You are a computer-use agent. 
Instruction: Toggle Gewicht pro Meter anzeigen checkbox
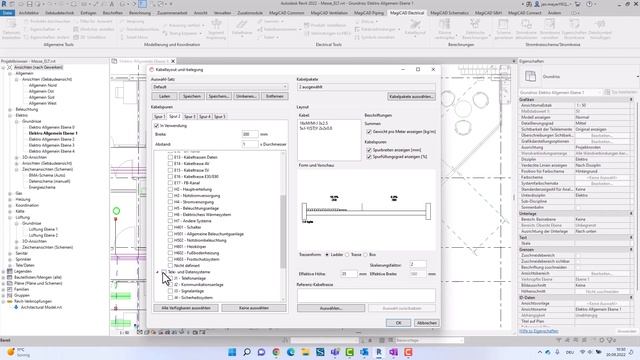coord(369,131)
